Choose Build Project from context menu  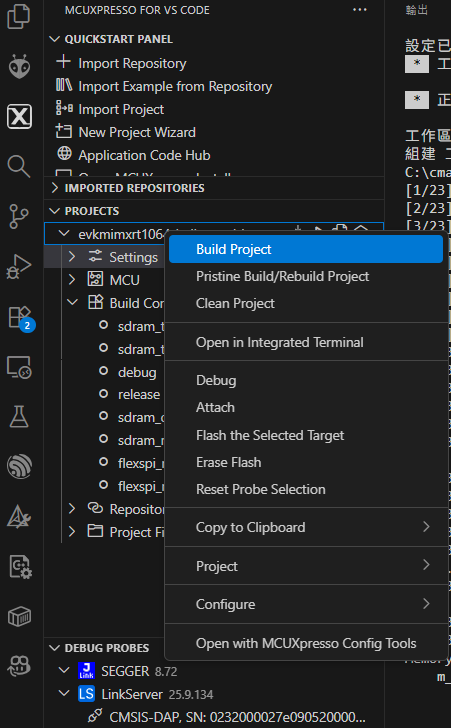[306, 249]
